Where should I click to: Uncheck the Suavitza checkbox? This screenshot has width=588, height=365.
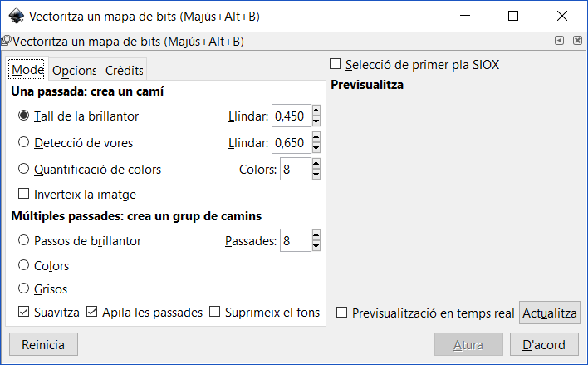pos(23,312)
